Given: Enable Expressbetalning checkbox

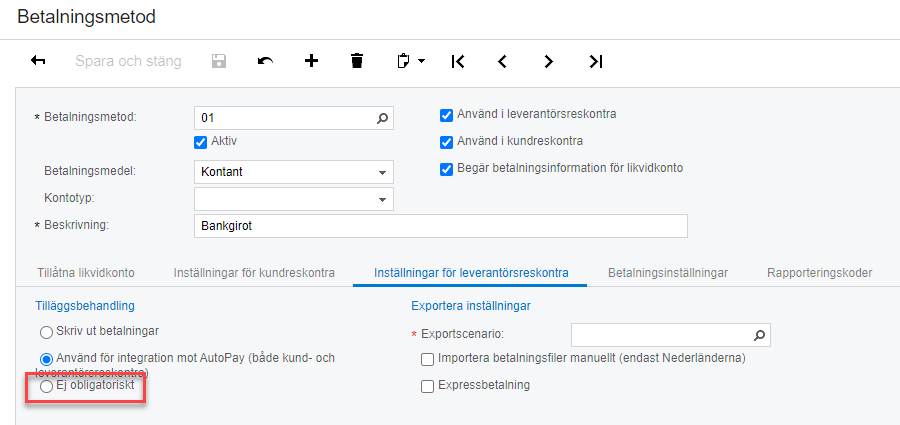Looking at the screenshot, I should 428,385.
